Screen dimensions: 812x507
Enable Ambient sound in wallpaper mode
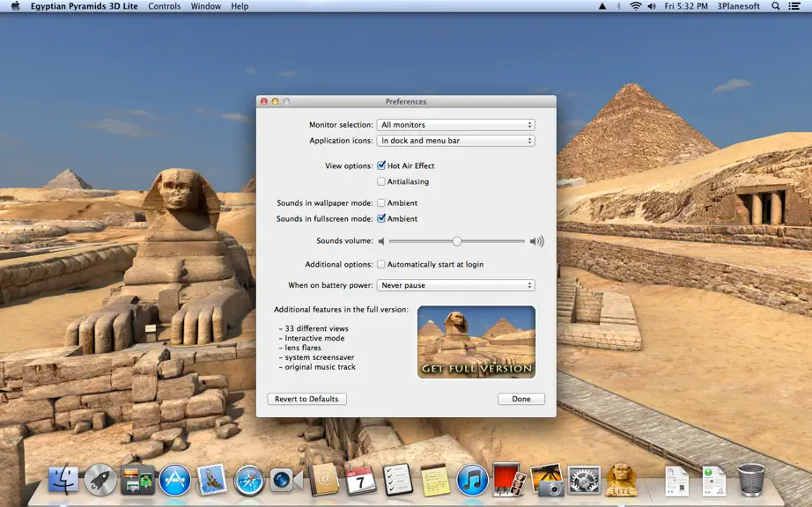pyautogui.click(x=381, y=202)
